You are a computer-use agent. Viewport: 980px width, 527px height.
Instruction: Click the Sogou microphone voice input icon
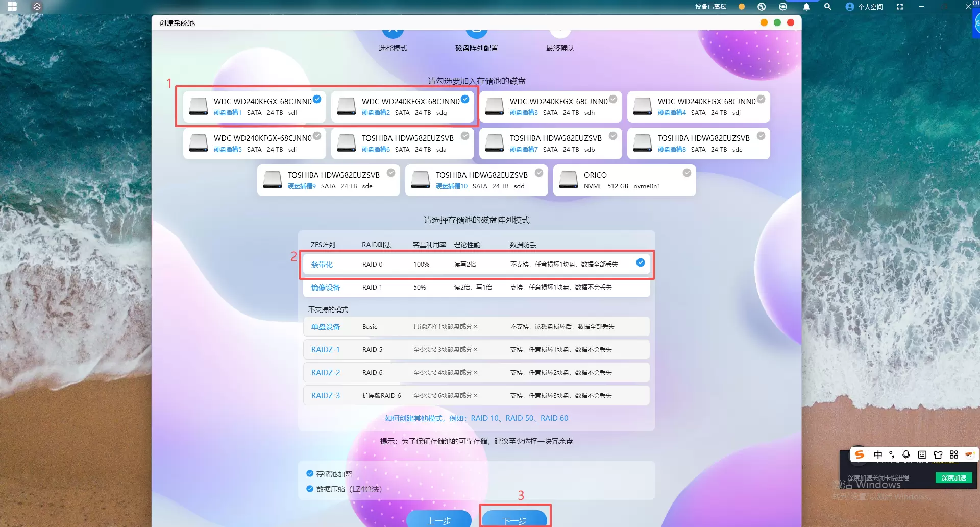pos(906,454)
